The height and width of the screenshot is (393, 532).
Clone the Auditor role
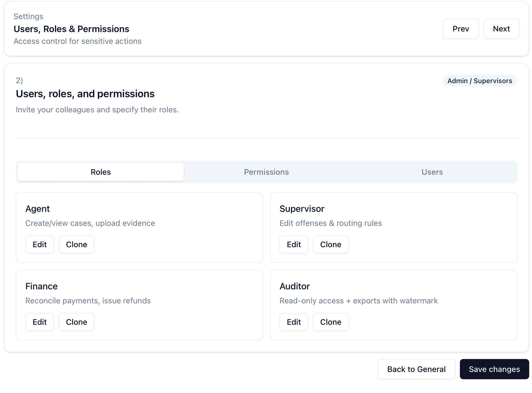[331, 322]
